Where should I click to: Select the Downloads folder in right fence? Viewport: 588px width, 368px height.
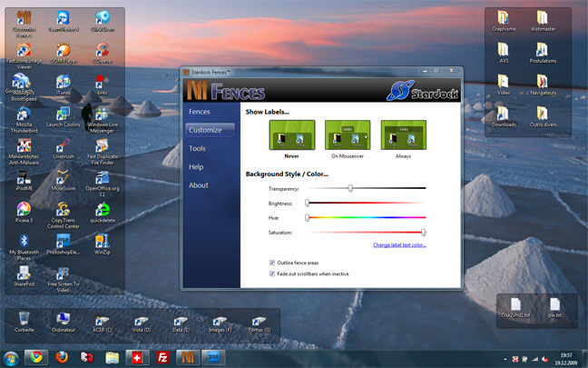504,117
